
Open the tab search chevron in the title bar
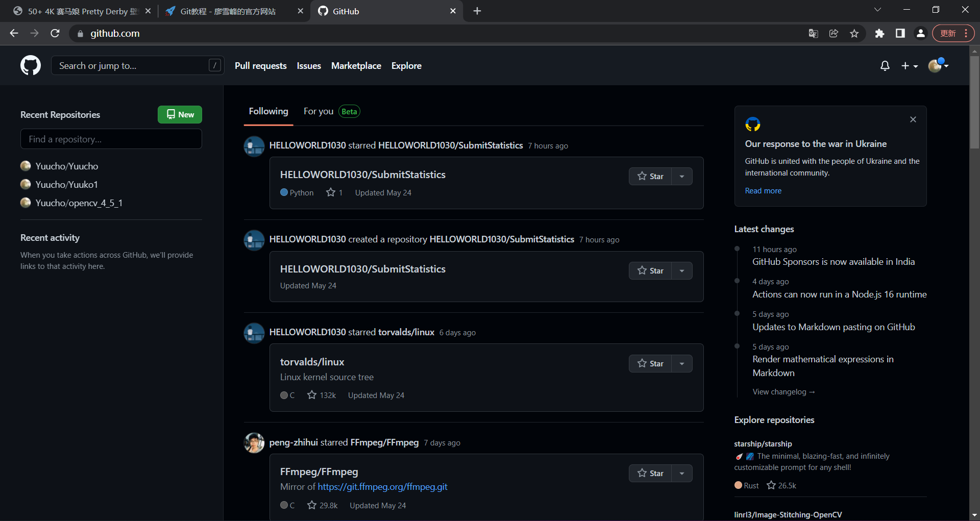coord(877,10)
